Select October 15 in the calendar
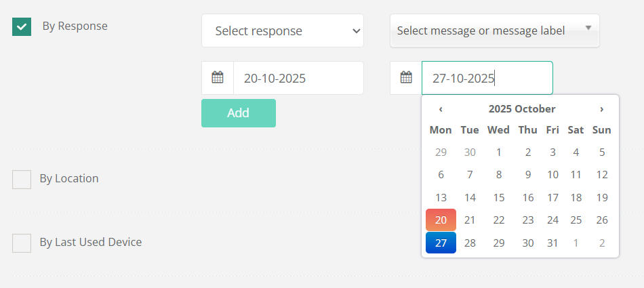This screenshot has width=644, height=288. point(499,197)
